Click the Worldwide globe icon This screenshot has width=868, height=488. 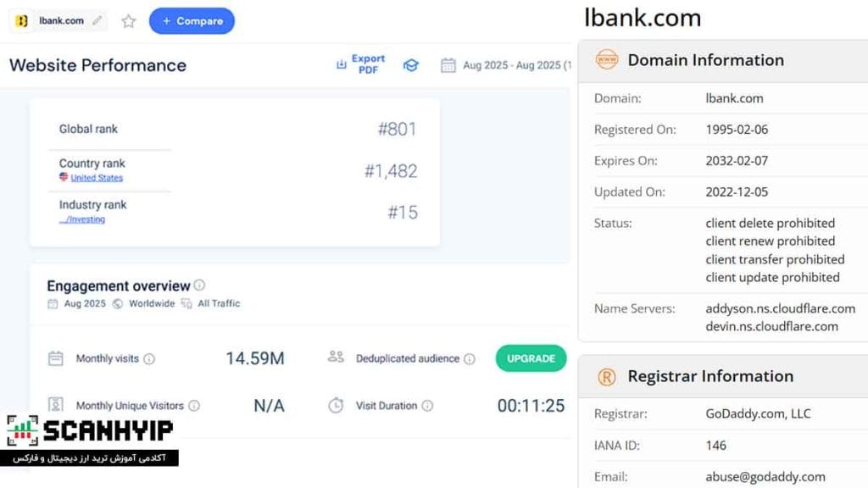coord(117,304)
